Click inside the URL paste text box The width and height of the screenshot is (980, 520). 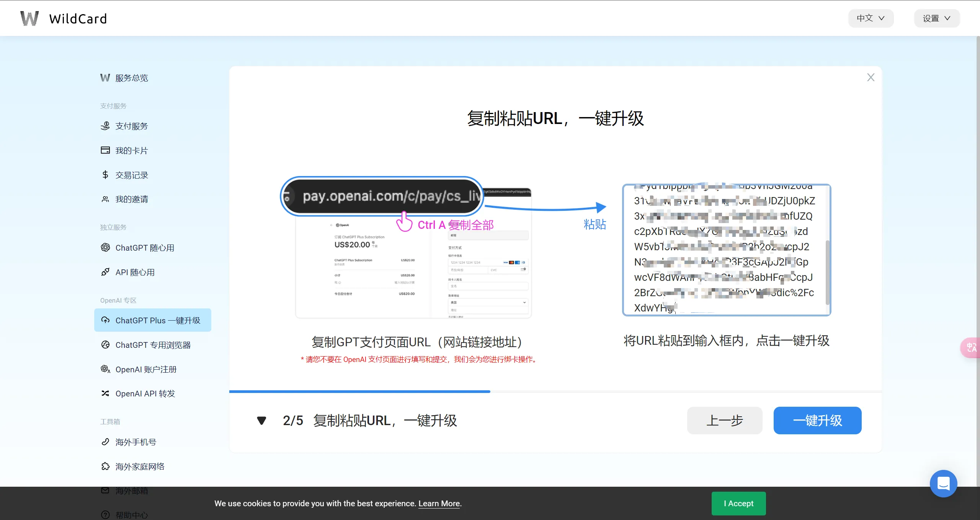click(726, 250)
